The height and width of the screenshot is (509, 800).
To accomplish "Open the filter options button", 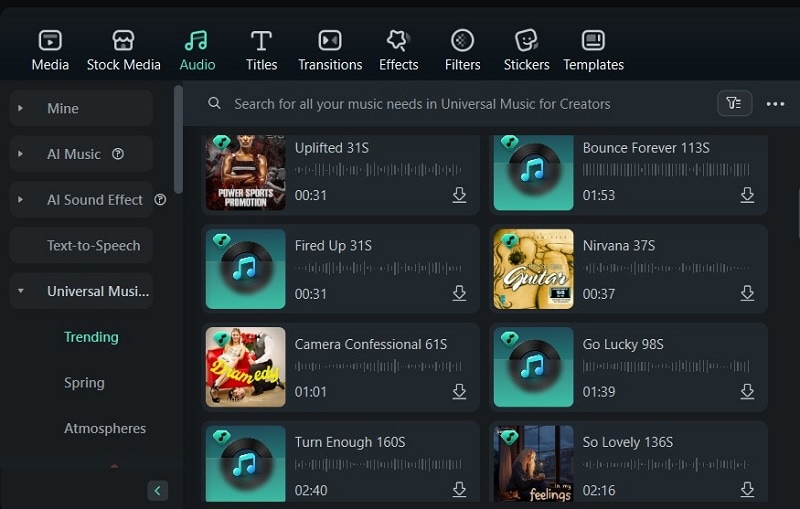I will (734, 104).
